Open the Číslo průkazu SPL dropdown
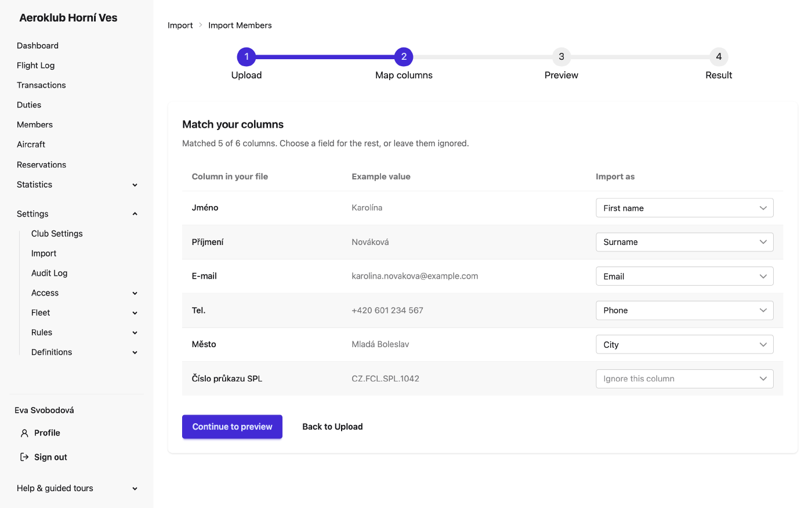Image resolution: width=812 pixels, height=508 pixels. coord(684,379)
